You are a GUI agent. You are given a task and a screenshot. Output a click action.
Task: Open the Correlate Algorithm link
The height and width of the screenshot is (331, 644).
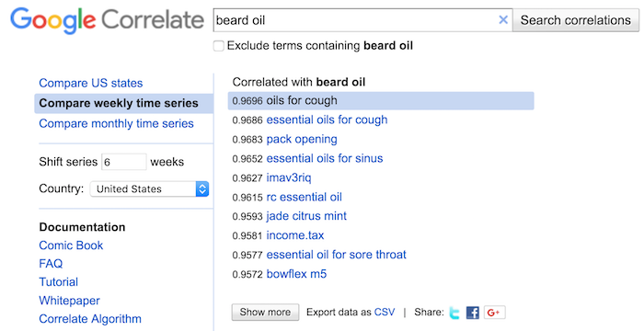point(90,319)
